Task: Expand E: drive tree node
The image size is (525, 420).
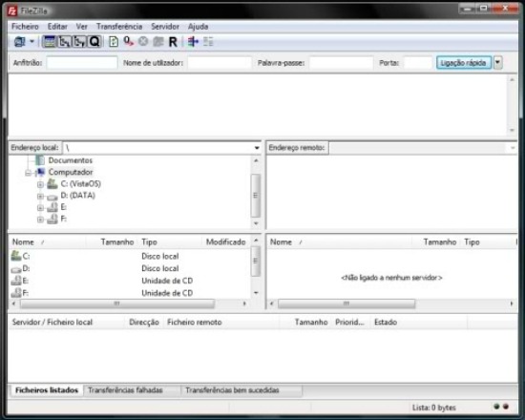Action: click(x=40, y=208)
